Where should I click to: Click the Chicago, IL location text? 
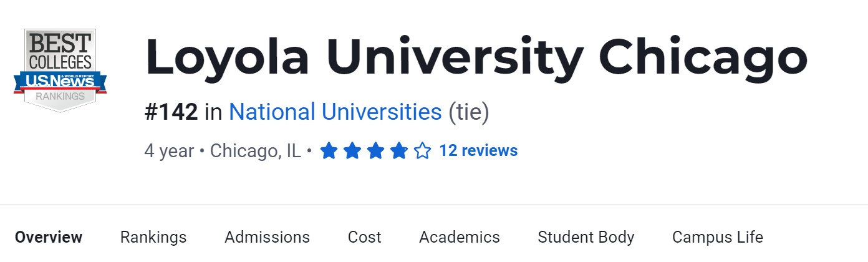[256, 151]
